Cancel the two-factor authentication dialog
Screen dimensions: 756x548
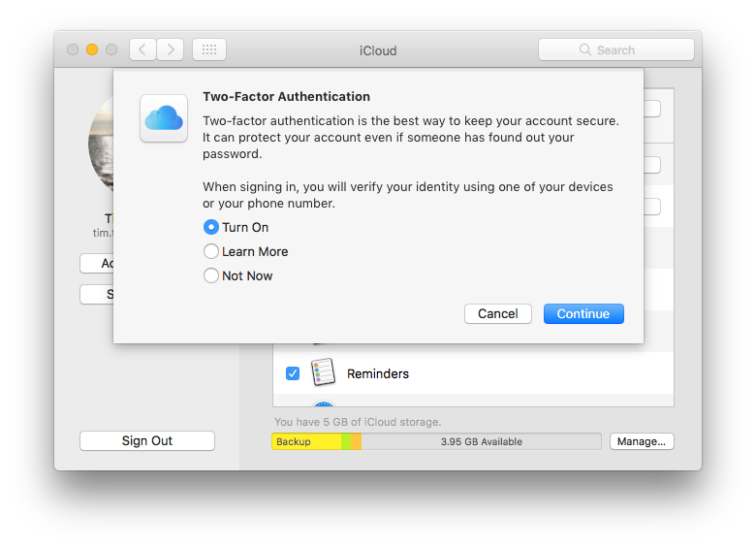pos(497,314)
